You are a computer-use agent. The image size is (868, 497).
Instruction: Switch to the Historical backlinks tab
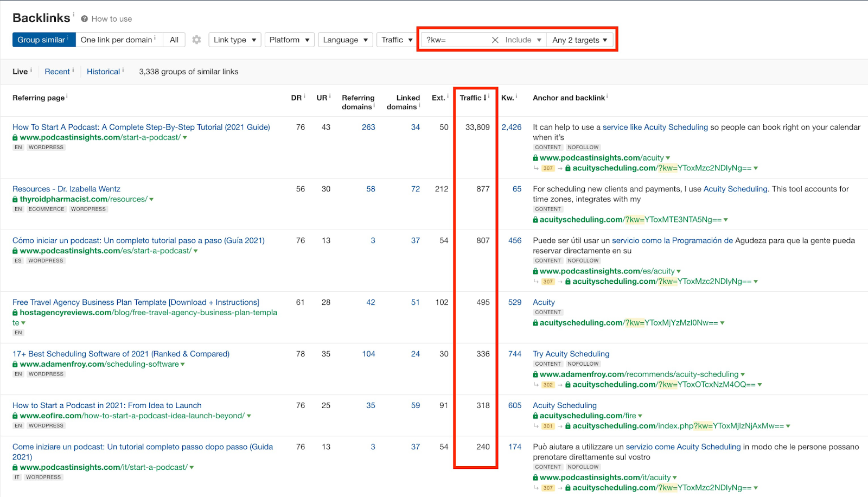103,72
